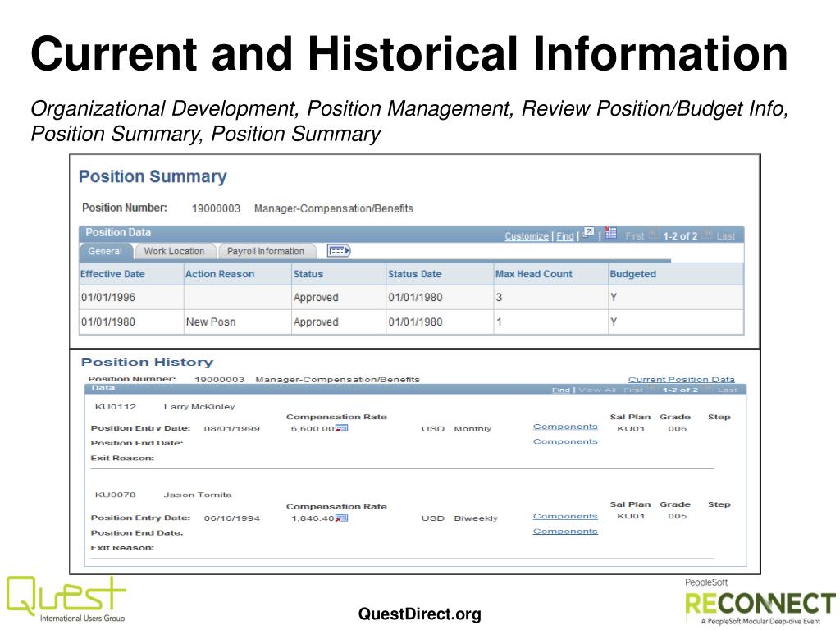Click position entry date 06/16/1994

tap(231, 518)
